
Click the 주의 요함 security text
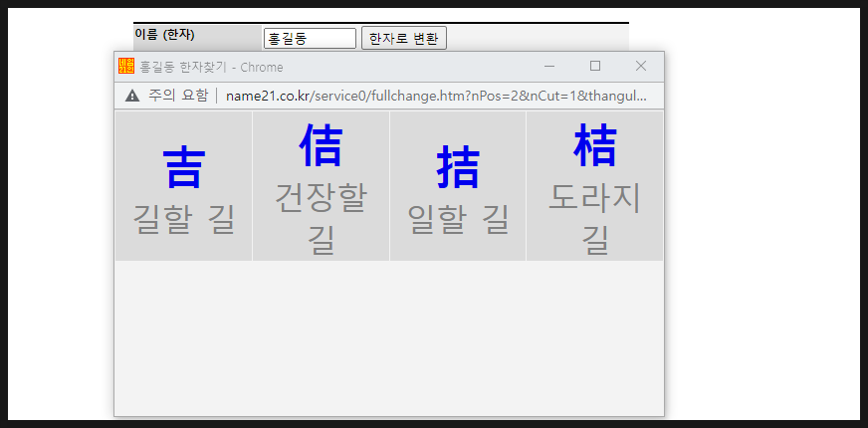(x=178, y=96)
